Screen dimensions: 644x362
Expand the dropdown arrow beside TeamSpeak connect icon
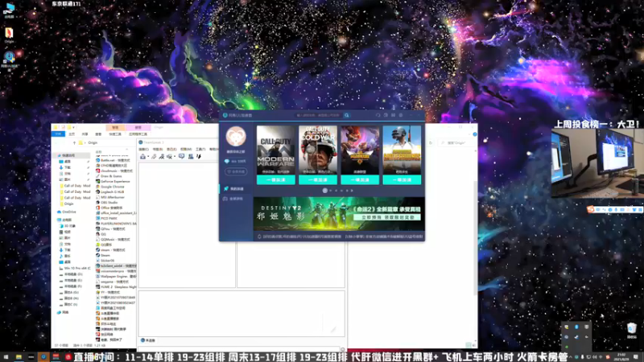tap(148, 157)
